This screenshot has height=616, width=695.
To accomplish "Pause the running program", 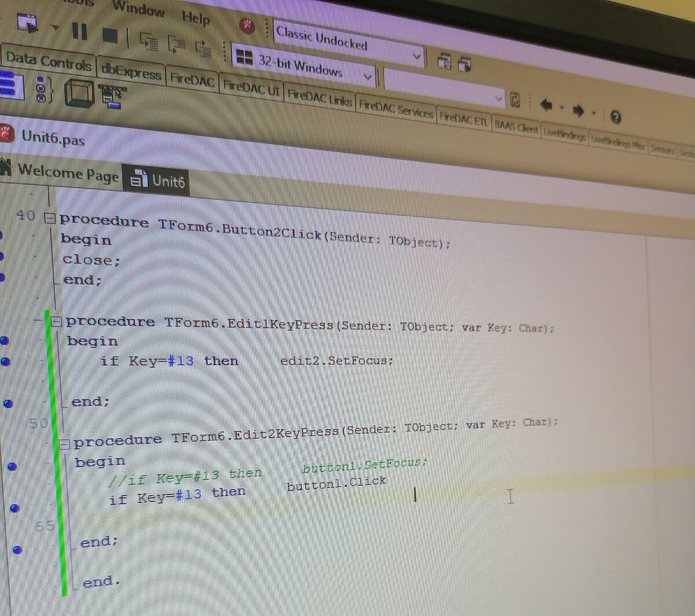I will click(x=79, y=31).
